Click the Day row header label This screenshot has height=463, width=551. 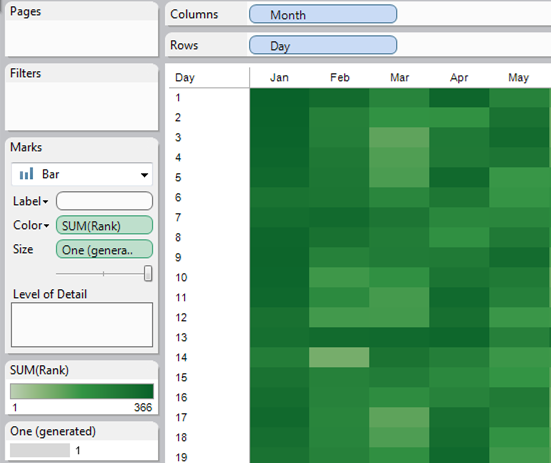click(x=185, y=78)
